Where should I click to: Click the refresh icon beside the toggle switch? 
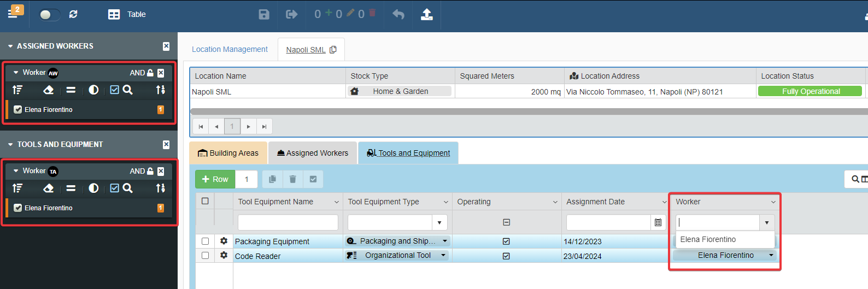tap(73, 14)
